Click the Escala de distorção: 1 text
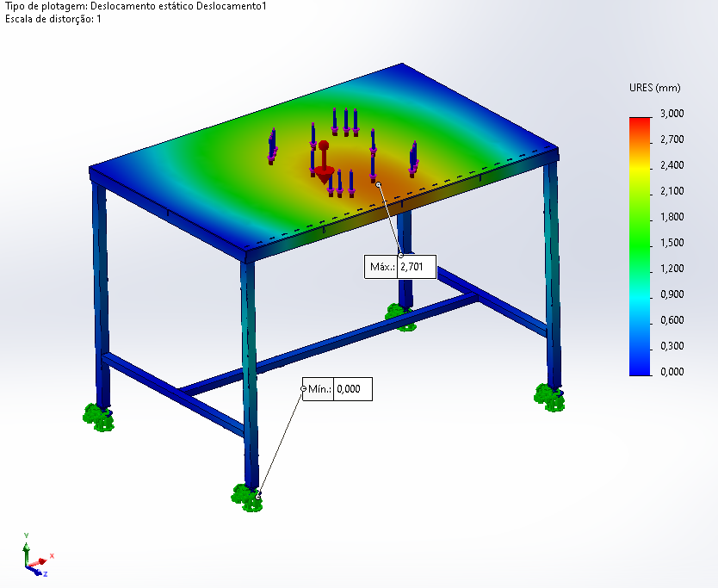Screen dimensions: 718x588 tap(53, 19)
